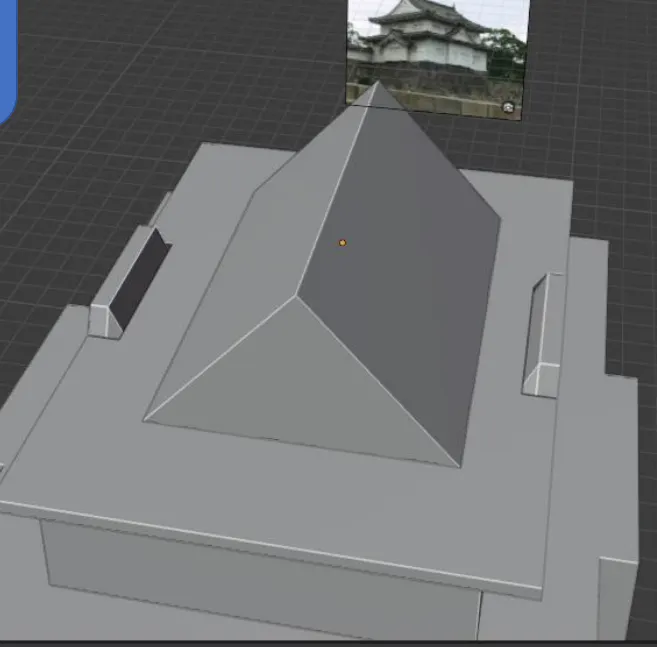
Task: Click the small round icon on reference image
Action: [508, 106]
